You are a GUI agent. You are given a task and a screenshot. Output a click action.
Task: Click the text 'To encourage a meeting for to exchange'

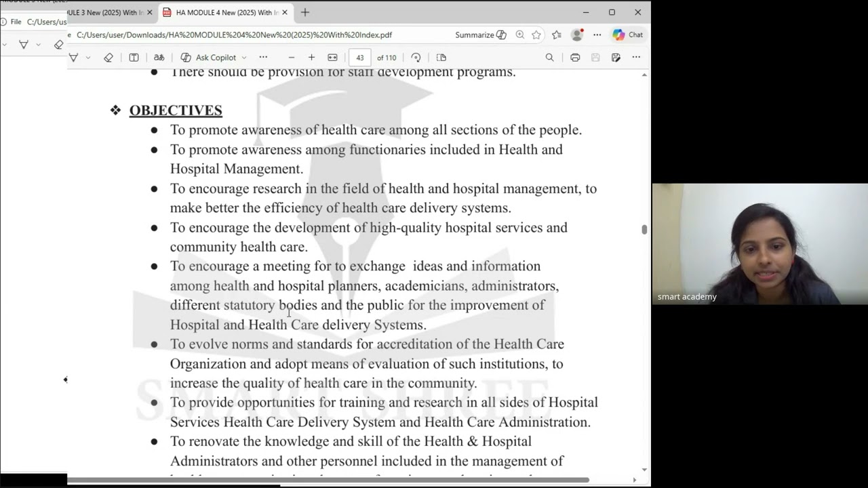coord(288,266)
